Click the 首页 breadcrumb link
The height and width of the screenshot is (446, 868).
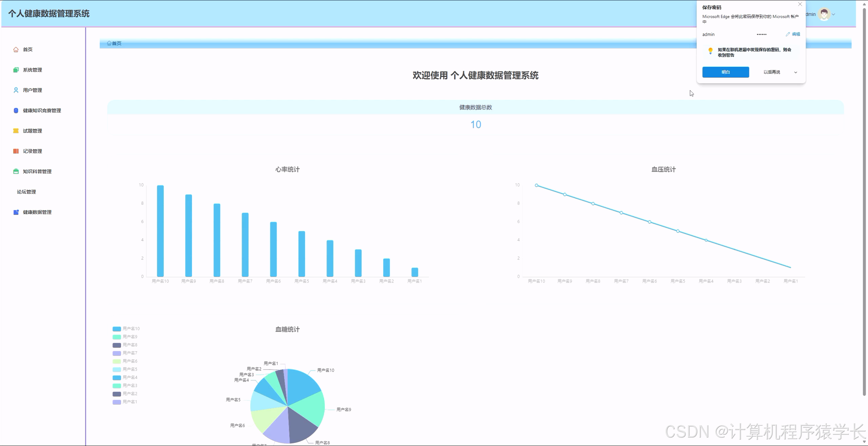(115, 43)
